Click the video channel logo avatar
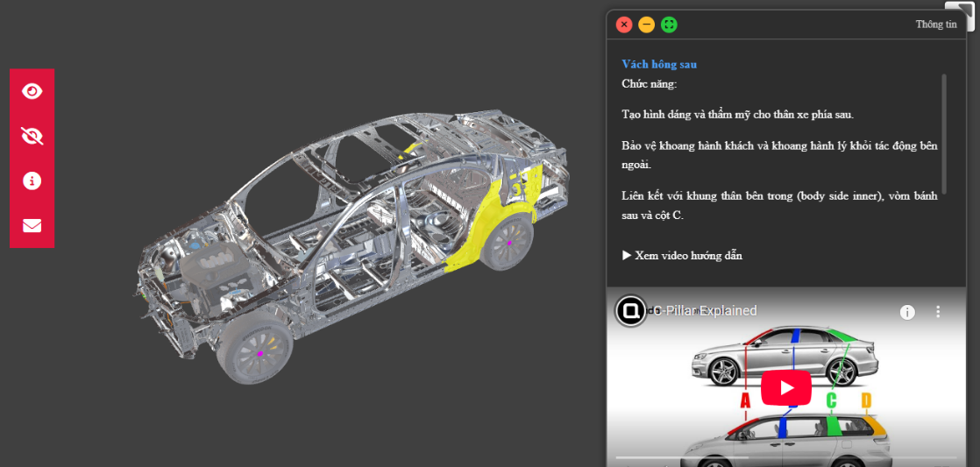This screenshot has height=467, width=980. click(630, 311)
